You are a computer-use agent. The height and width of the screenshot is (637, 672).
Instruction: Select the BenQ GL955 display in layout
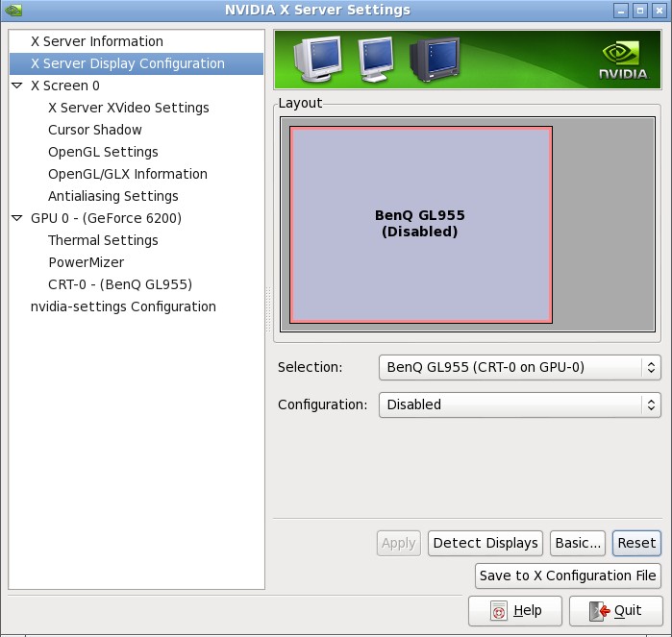[421, 224]
